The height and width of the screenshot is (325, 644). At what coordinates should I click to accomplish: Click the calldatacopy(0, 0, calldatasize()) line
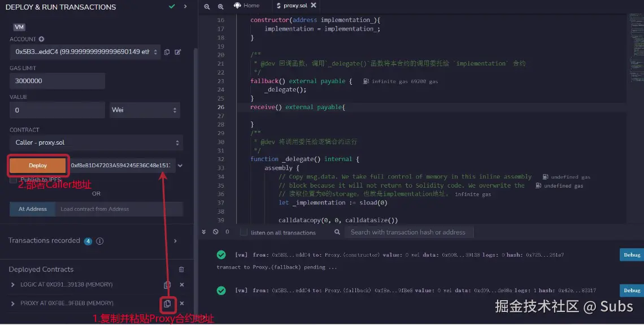[338, 220]
